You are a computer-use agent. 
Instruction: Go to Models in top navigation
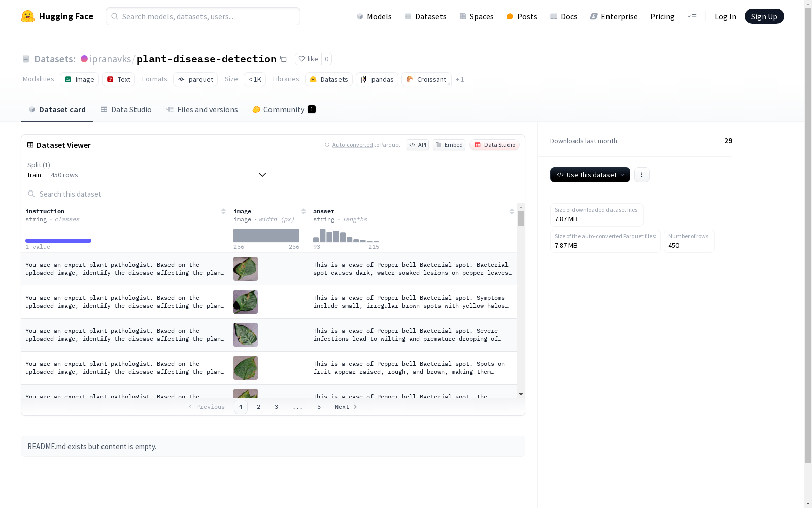click(374, 16)
